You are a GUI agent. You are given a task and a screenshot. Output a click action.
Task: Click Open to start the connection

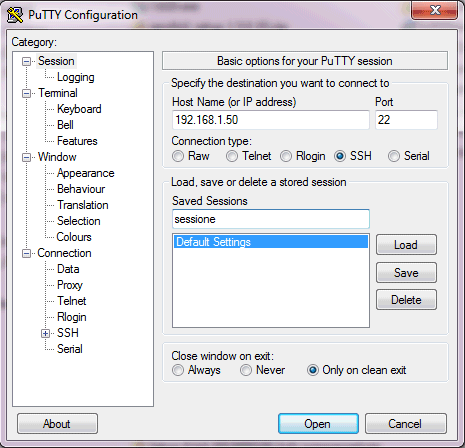[x=318, y=424]
